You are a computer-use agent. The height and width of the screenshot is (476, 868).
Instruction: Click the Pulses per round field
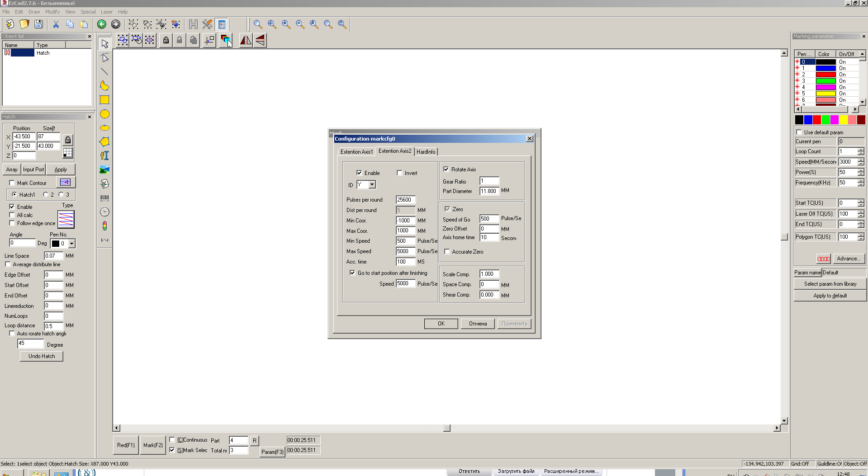point(405,200)
